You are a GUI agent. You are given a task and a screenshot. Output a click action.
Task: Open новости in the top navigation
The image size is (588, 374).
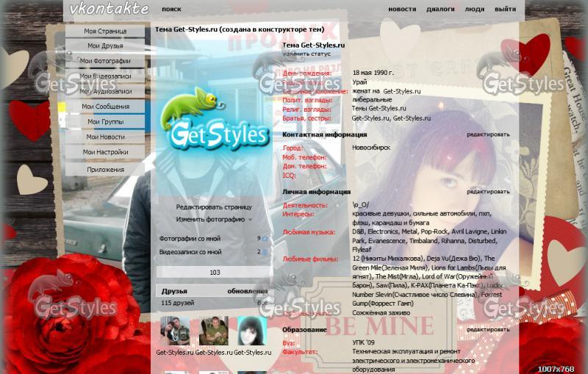coord(402,10)
